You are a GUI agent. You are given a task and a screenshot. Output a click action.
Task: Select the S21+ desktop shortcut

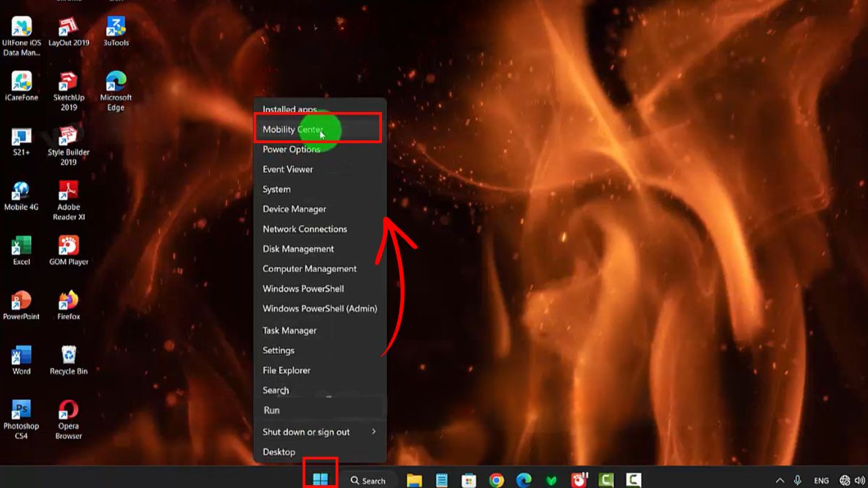22,142
